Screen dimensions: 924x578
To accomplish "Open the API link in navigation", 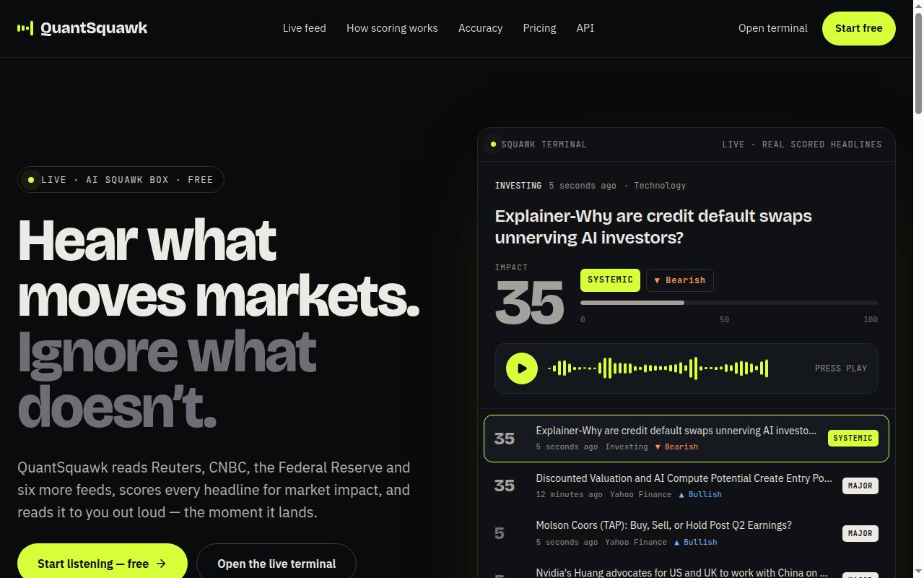I will coord(585,28).
